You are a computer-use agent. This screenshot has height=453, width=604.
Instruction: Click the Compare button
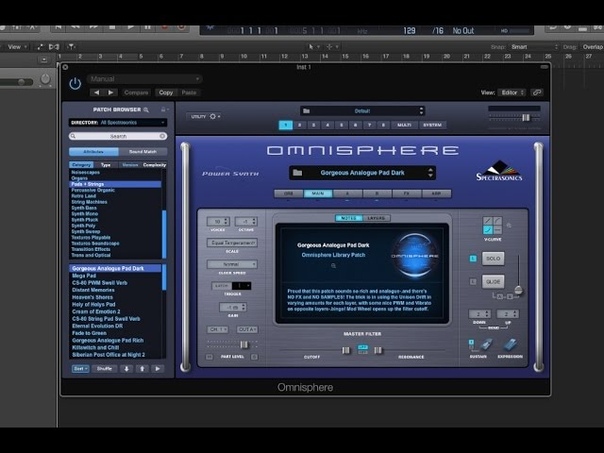pyautogui.click(x=136, y=92)
